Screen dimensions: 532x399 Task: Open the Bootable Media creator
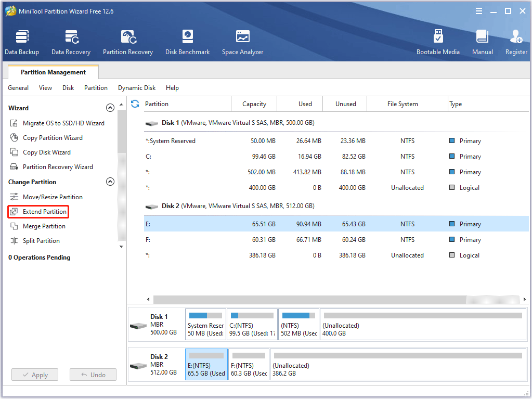(x=438, y=42)
